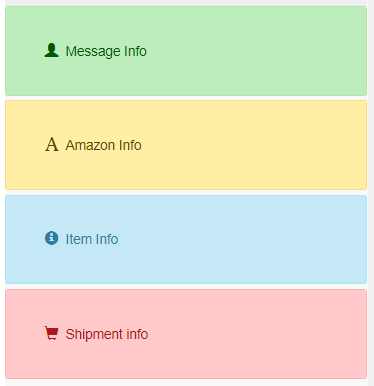The image size is (374, 386).
Task: Expand the green Message Info panel
Action: 186,51
